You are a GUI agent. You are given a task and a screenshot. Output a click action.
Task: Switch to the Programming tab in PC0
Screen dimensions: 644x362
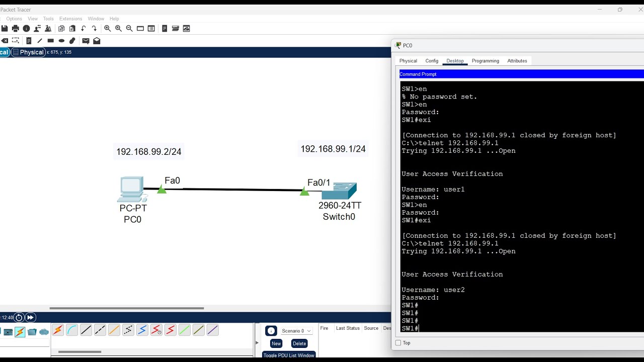[486, 61]
